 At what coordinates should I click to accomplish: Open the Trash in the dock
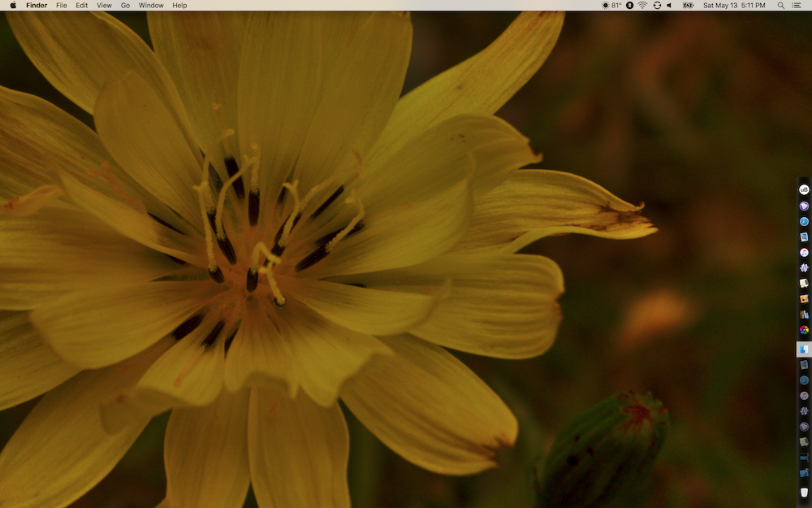click(x=804, y=493)
